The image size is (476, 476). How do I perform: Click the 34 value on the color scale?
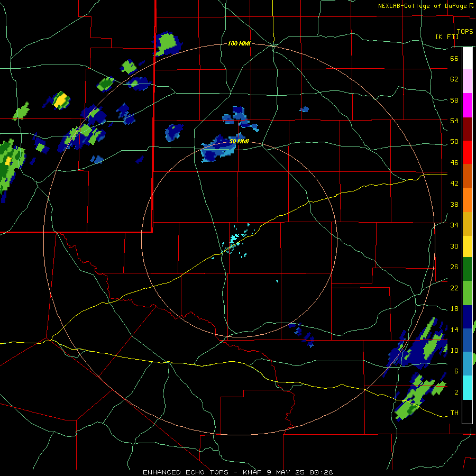click(x=454, y=225)
